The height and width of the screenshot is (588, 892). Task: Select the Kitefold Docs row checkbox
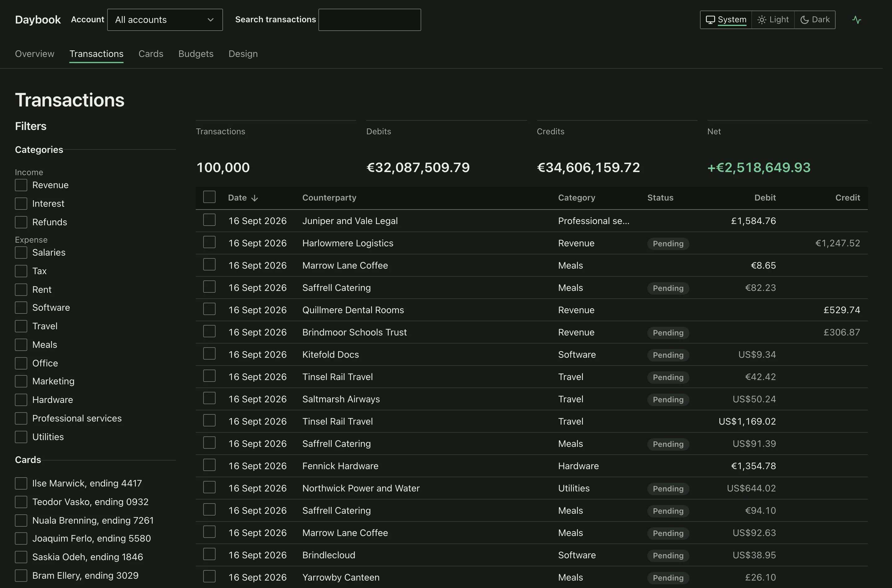(209, 354)
